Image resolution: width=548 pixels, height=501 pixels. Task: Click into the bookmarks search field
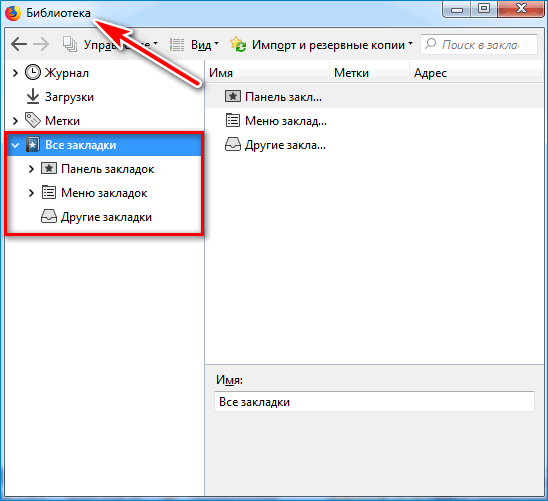479,45
